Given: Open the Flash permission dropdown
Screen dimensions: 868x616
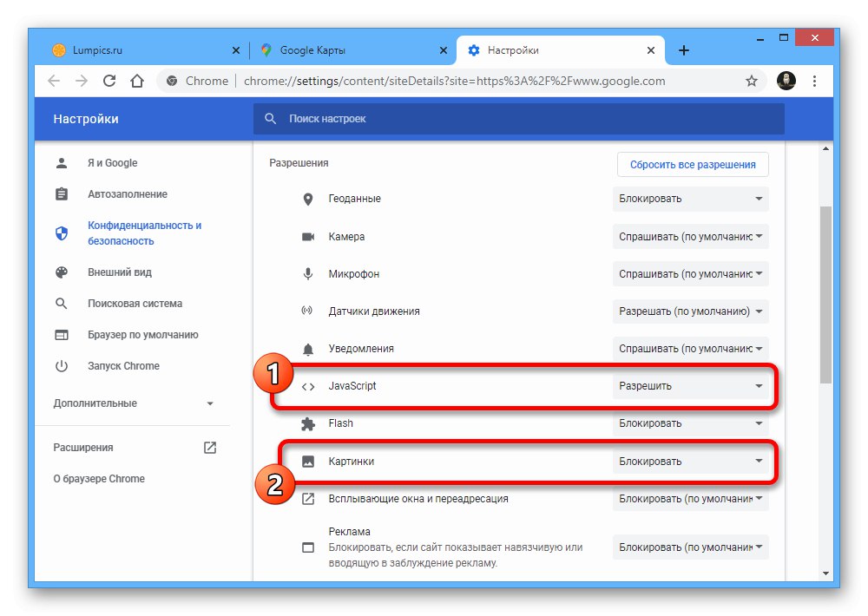Looking at the screenshot, I should coord(690,423).
